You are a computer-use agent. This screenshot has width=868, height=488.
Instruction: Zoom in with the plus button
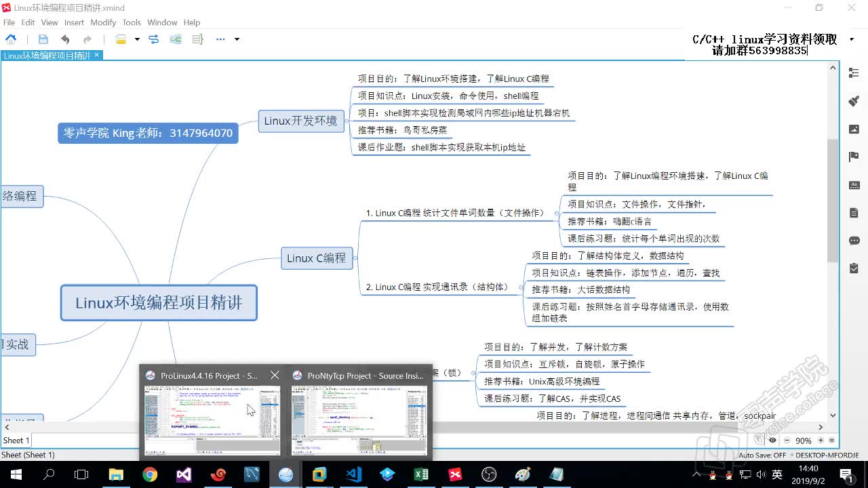pyautogui.click(x=821, y=440)
